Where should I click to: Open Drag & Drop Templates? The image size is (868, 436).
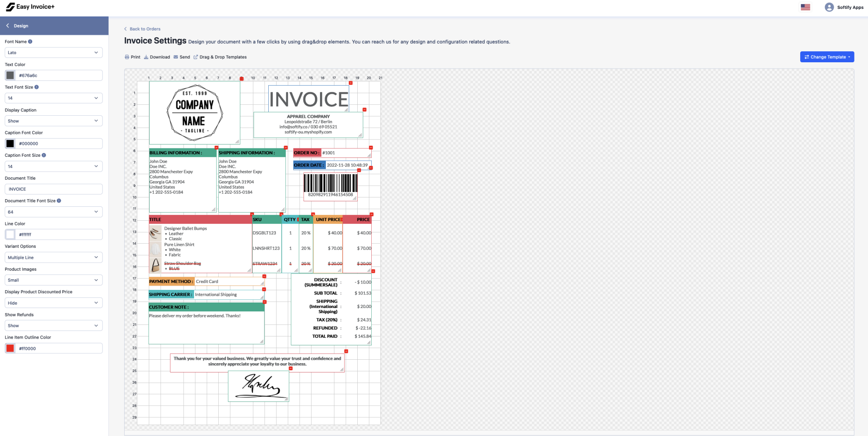click(220, 57)
